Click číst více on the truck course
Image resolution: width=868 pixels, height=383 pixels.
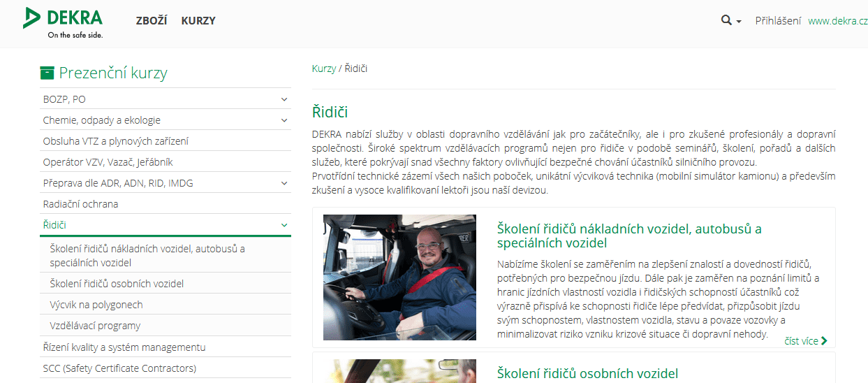[801, 341]
